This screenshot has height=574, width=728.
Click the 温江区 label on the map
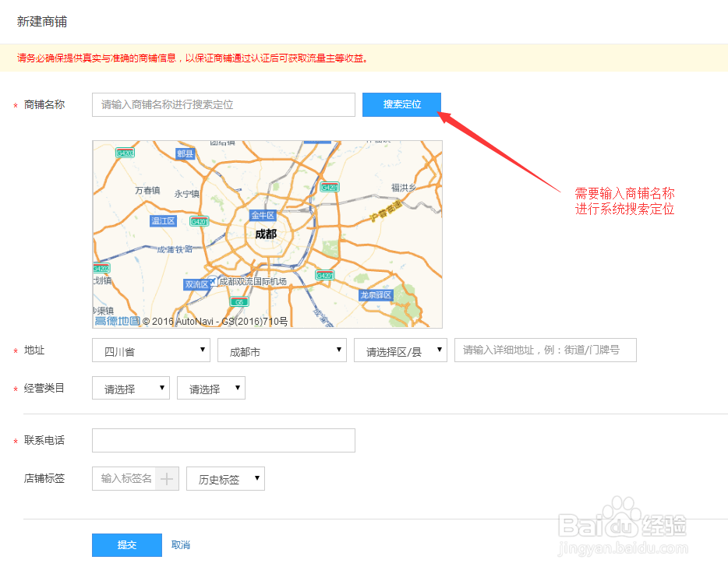pos(162,220)
